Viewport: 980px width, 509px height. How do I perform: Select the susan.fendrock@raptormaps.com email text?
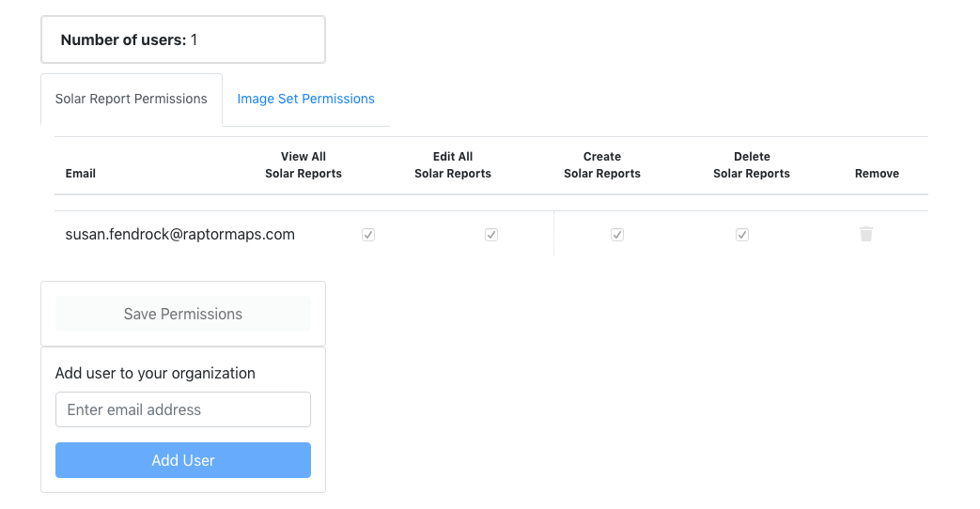pos(180,235)
